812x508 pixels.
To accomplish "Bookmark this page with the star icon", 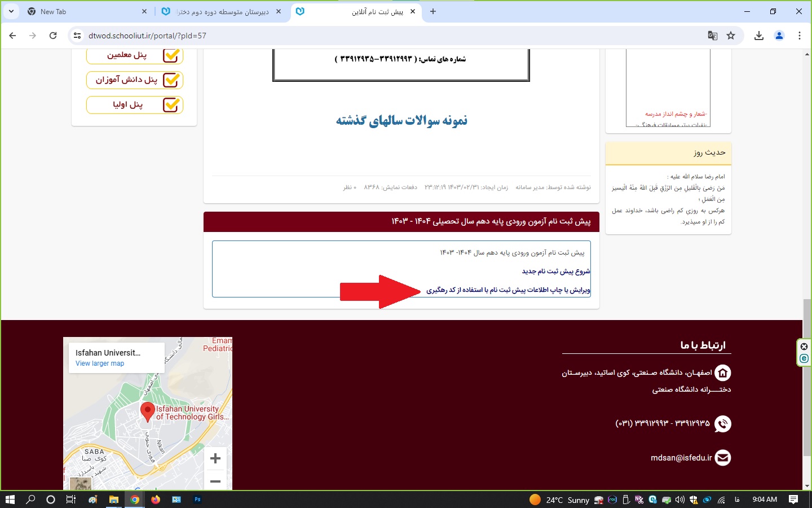I will [731, 36].
